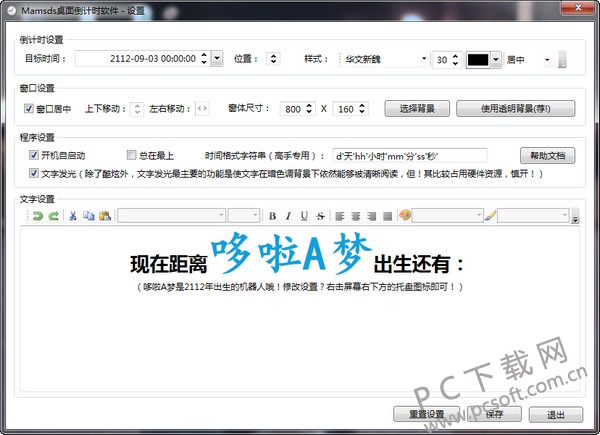The width and height of the screenshot is (600, 435).
Task: Toggle the 开机自启动 checkbox
Action: (34, 155)
